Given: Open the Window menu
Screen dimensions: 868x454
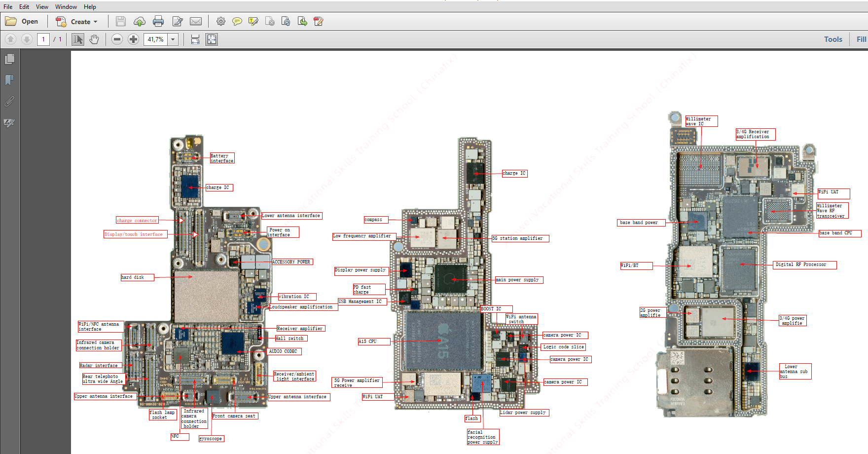Looking at the screenshot, I should coord(66,7).
